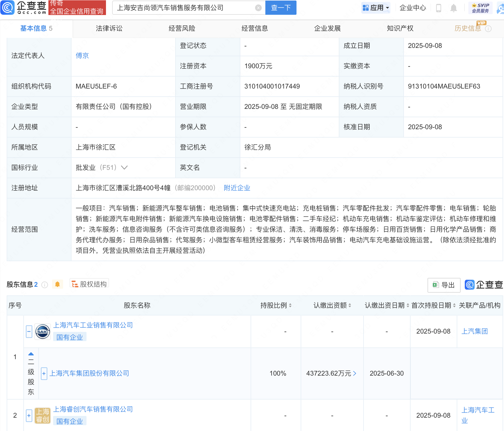Open the 应用 dropdown menu
Viewport: 504px width, 431px height.
(x=376, y=8)
